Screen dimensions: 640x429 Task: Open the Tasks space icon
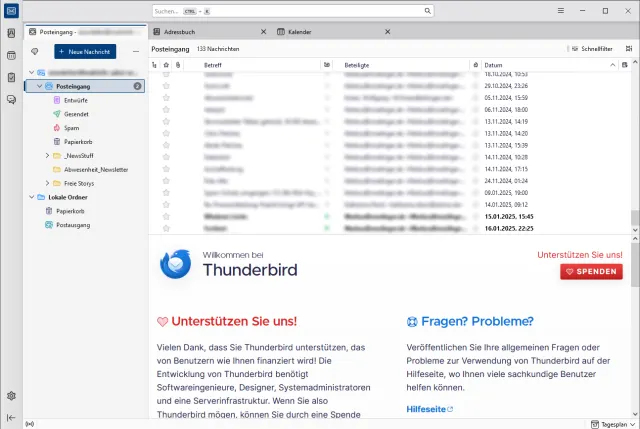click(x=11, y=77)
